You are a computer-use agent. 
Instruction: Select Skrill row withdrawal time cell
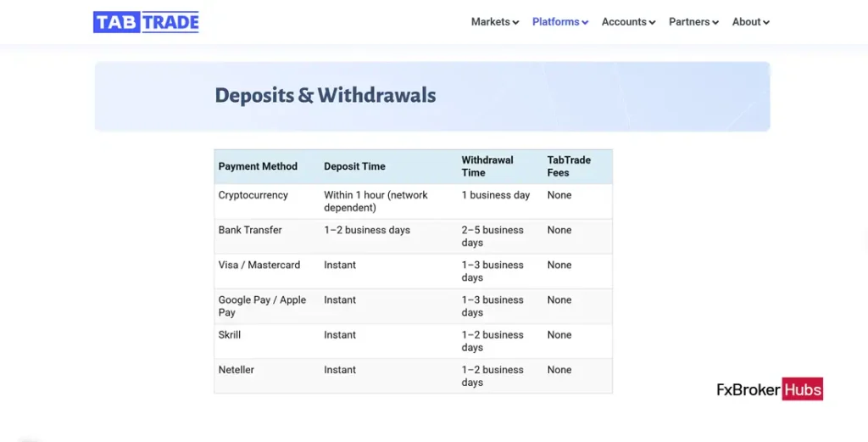pyautogui.click(x=492, y=341)
